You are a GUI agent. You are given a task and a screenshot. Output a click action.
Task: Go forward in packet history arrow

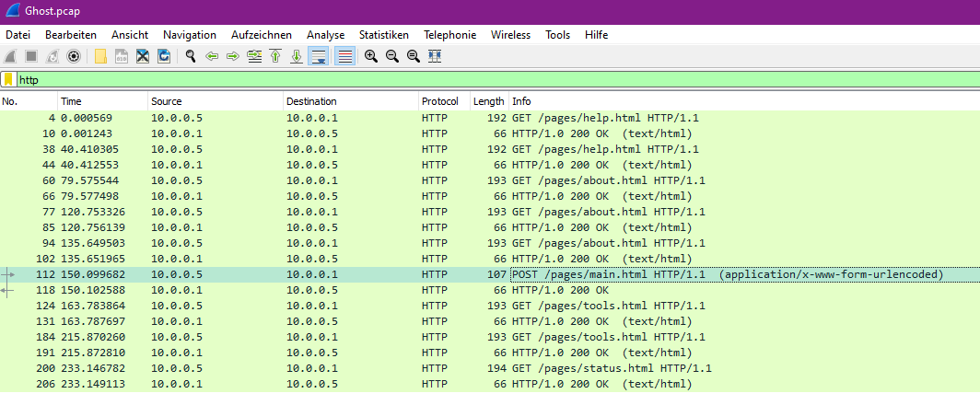point(233,56)
